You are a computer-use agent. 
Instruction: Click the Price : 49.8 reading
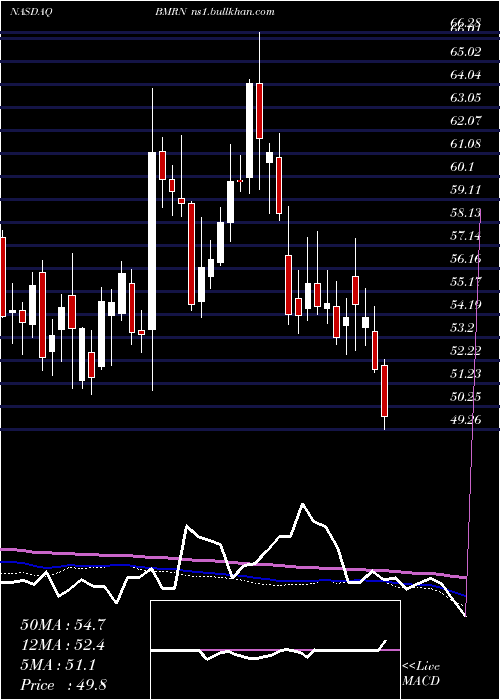(63, 685)
